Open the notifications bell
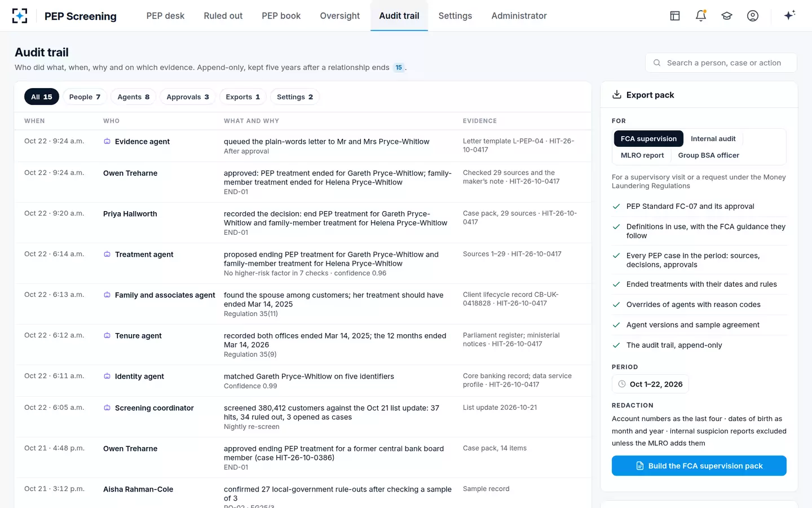The width and height of the screenshot is (812, 508). [x=701, y=16]
